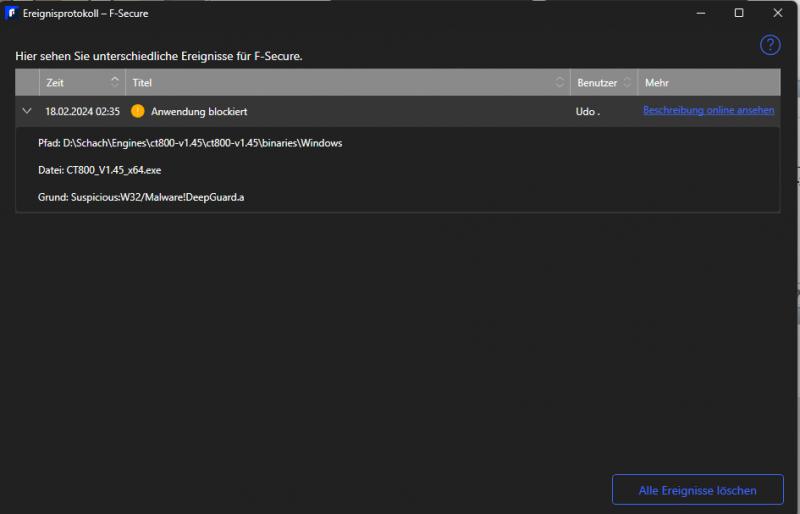The image size is (800, 514).
Task: Click the Mehr column header
Action: [x=657, y=82]
